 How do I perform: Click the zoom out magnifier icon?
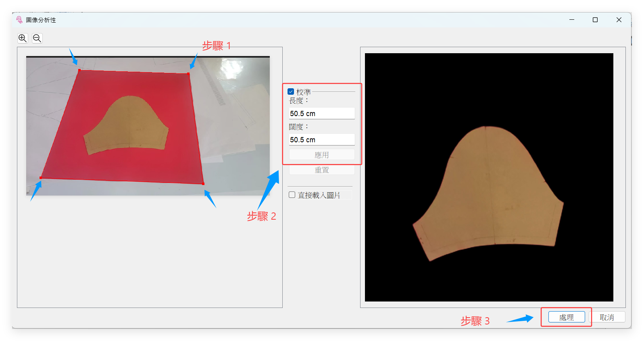pyautogui.click(x=37, y=38)
